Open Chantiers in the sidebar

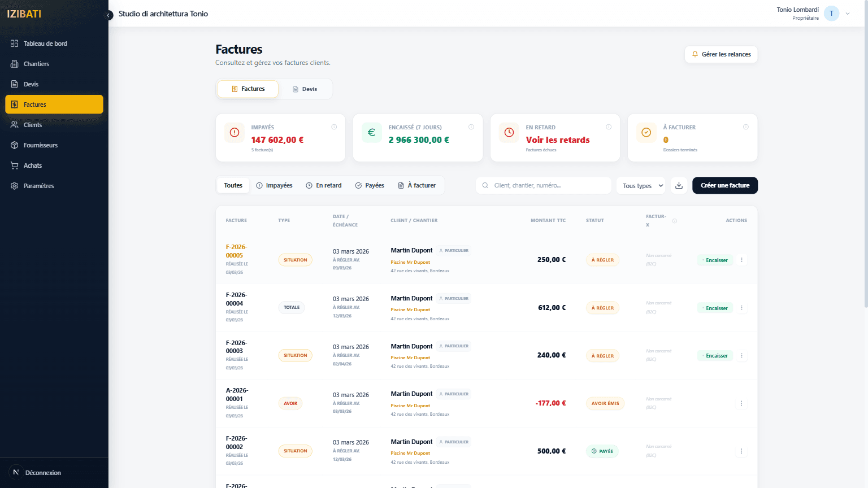point(36,64)
